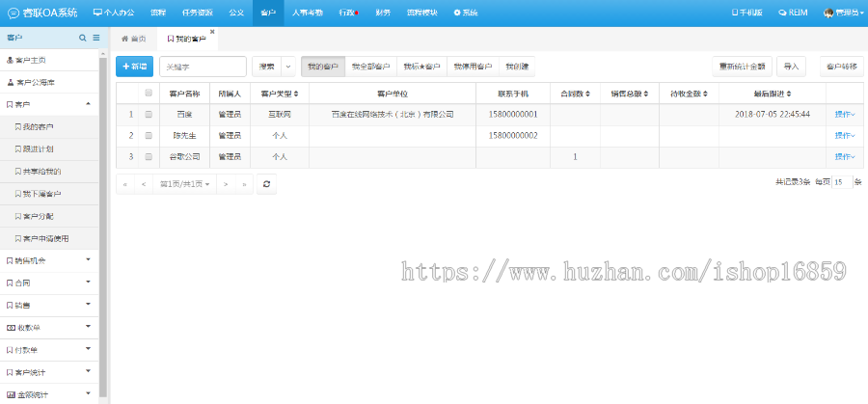Sort by 合同数 column header
Image resolution: width=868 pixels, height=404 pixels.
pyautogui.click(x=575, y=94)
